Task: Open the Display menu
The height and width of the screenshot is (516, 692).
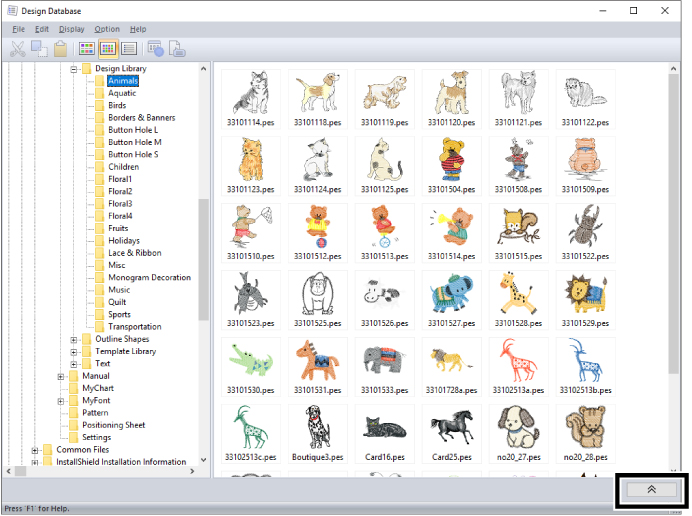Action: click(71, 29)
